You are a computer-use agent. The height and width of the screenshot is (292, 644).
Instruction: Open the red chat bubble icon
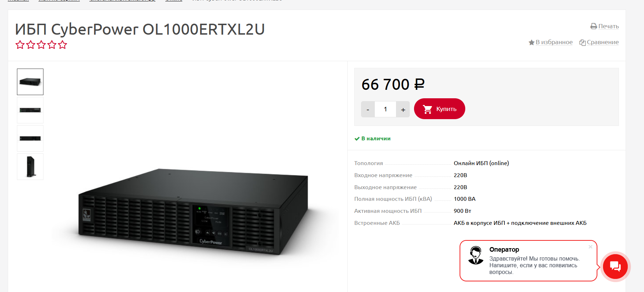pos(615,267)
